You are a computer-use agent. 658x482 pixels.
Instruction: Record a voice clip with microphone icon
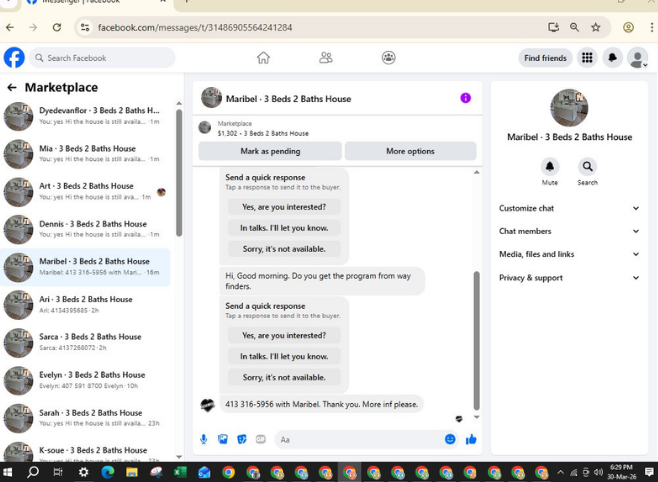204,439
